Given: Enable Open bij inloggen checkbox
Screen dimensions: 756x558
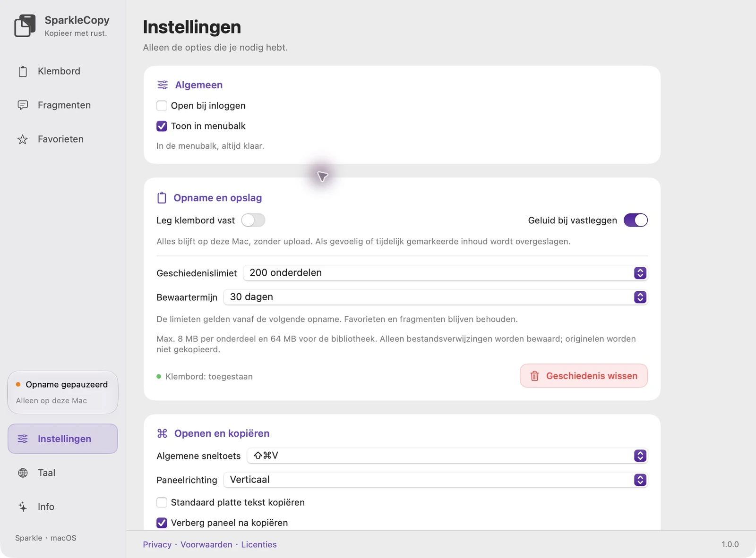Looking at the screenshot, I should click(162, 106).
